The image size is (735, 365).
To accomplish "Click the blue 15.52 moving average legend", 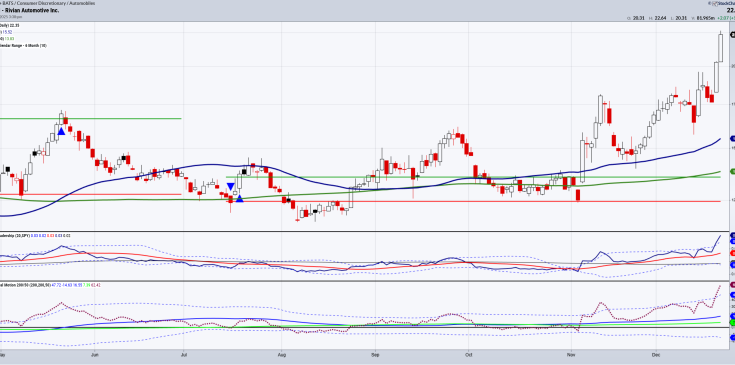I will 8,32.
